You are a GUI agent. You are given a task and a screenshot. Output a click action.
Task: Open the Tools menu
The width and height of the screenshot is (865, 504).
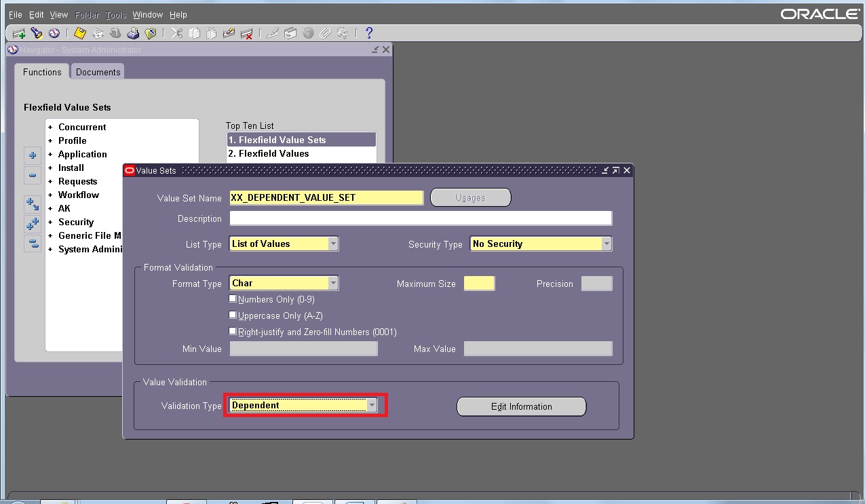[x=115, y=14]
